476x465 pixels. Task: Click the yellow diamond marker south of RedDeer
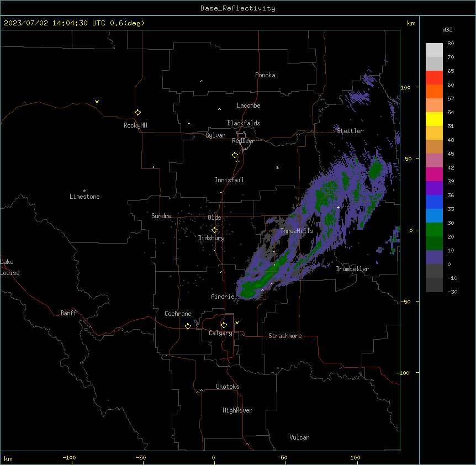tap(235, 155)
